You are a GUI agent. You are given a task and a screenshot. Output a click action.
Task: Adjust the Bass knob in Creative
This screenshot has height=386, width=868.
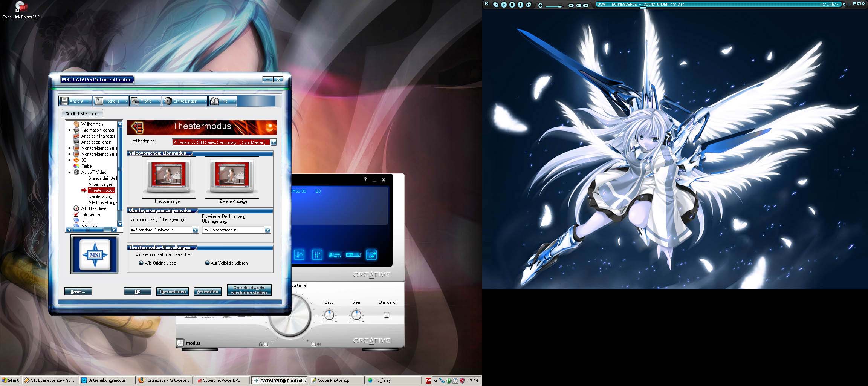329,314
